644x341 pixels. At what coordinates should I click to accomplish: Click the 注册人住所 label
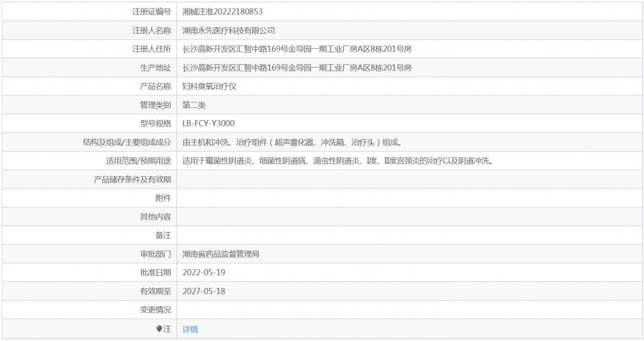(151, 49)
